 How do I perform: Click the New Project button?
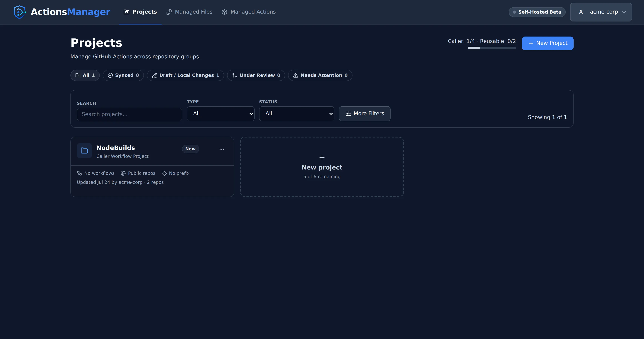[548, 43]
